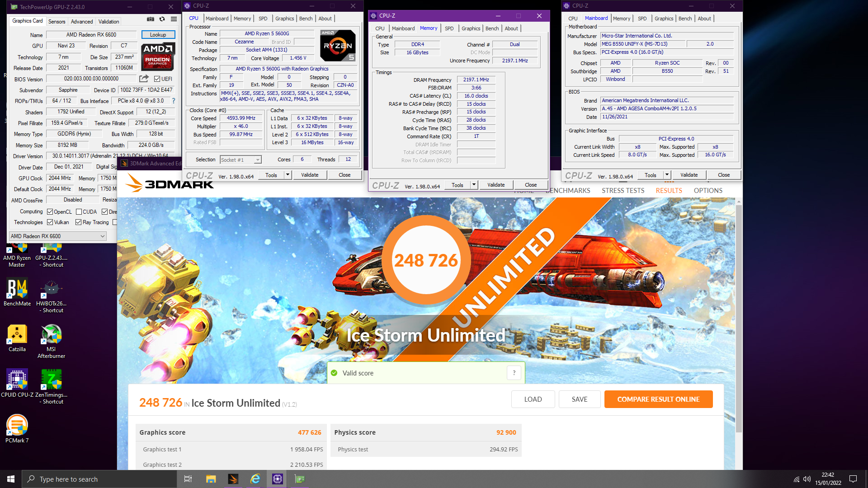Toggle the OpenCL checkbox
This screenshot has height=488, width=868.
[x=50, y=212]
